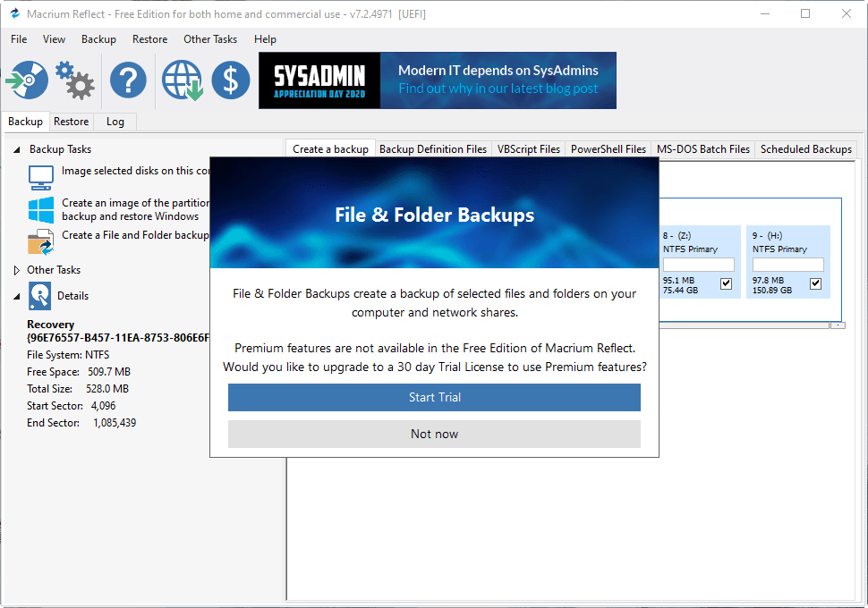Open the Scheduled Backups tab
Image resolution: width=868 pixels, height=608 pixels.
(x=806, y=149)
